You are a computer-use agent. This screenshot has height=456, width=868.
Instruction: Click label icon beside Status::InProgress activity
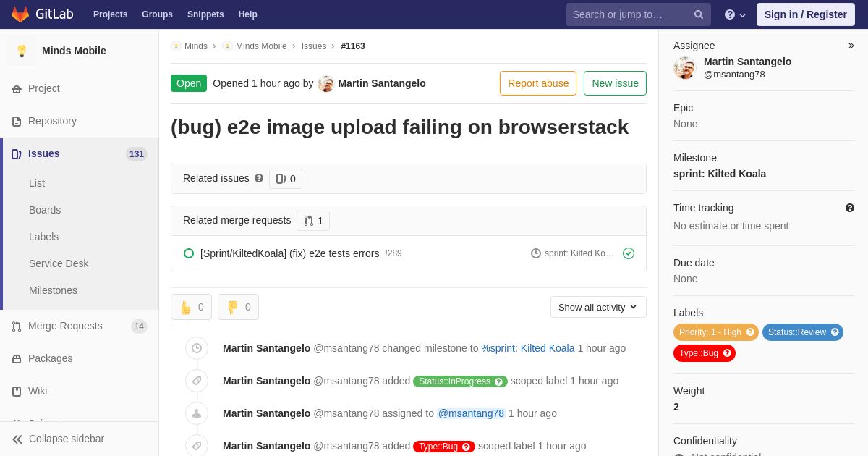197,381
